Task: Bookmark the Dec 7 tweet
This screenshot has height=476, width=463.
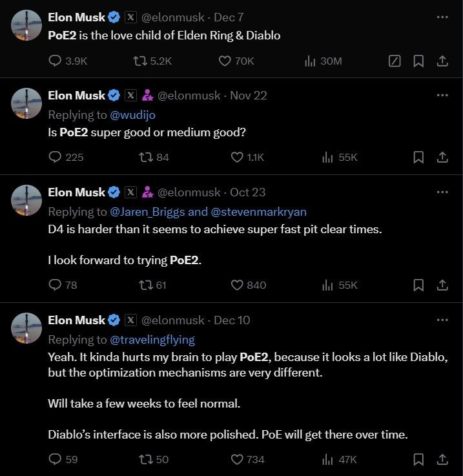Action: tap(418, 61)
